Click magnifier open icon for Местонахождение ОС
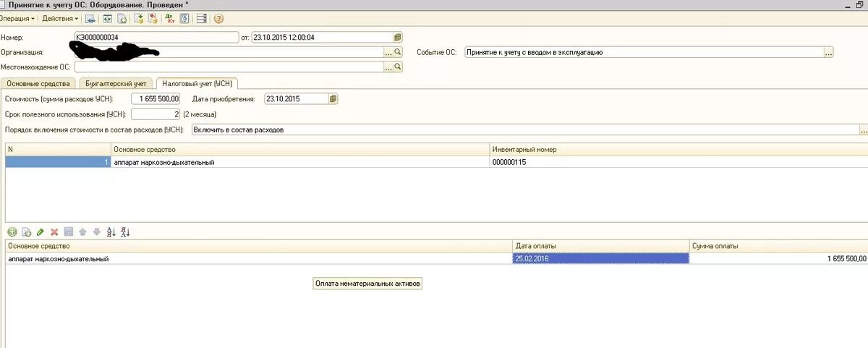 pos(397,67)
